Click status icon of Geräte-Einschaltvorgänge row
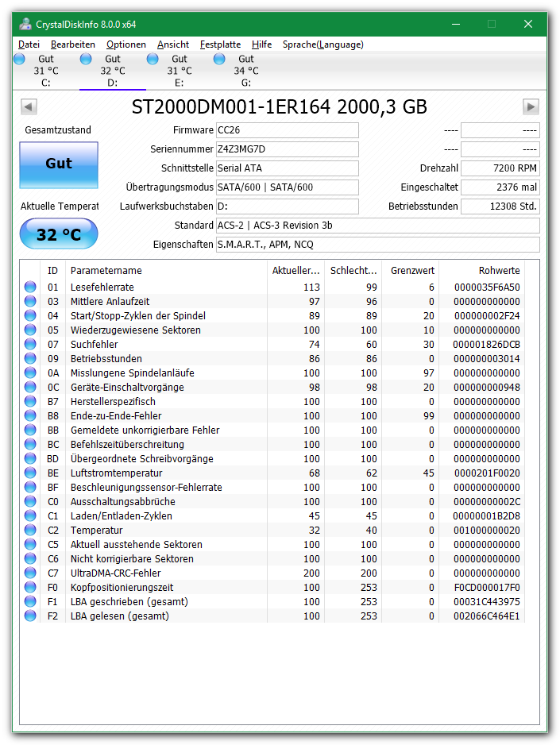Screen dimensions: 560x745 pyautogui.click(x=30, y=387)
